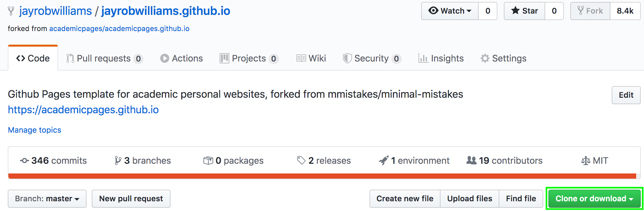Click the branches git-branch icon
This screenshot has width=644, height=211.
click(118, 161)
